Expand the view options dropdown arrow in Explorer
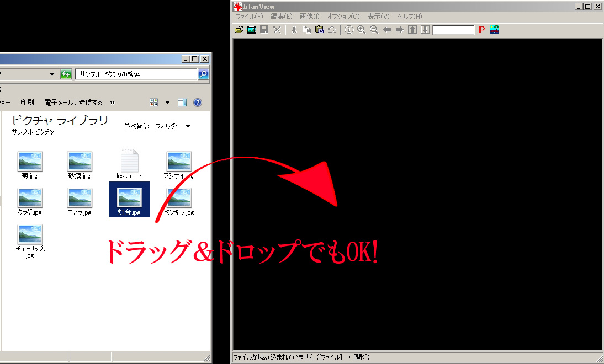 pos(167,103)
